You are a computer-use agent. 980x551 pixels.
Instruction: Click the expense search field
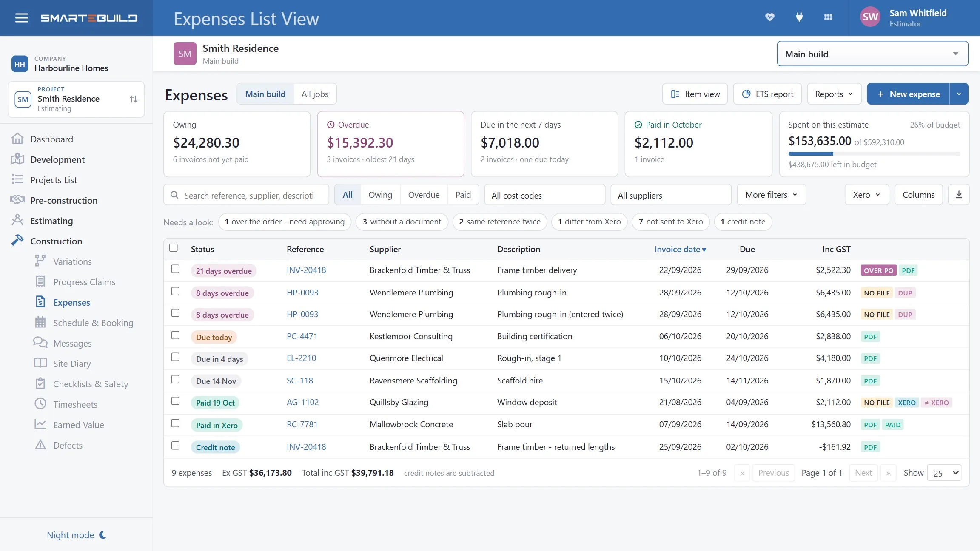pyautogui.click(x=246, y=195)
